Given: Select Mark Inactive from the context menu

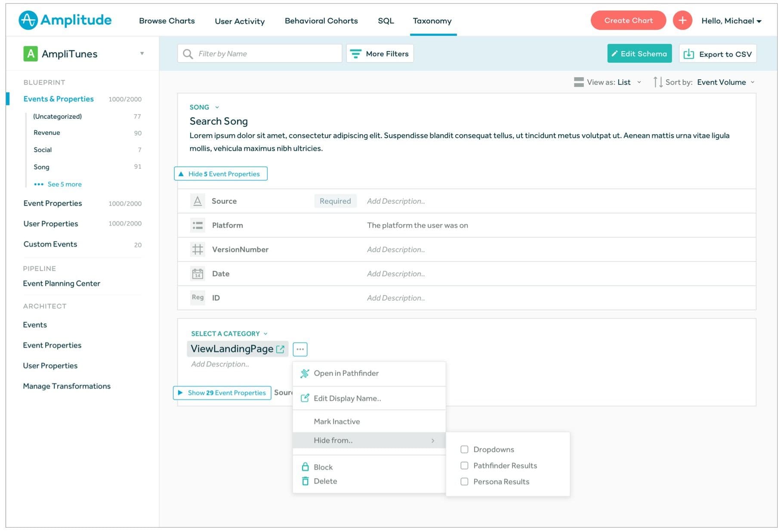Looking at the screenshot, I should tap(336, 421).
